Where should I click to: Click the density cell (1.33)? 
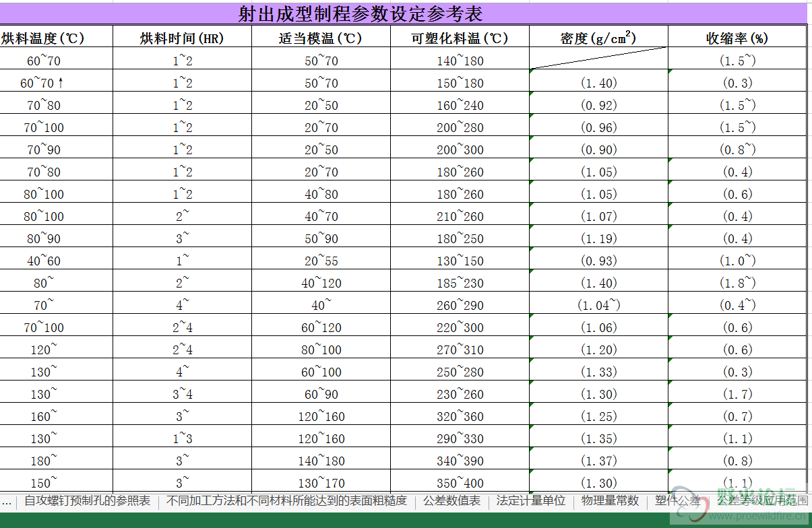pos(598,370)
